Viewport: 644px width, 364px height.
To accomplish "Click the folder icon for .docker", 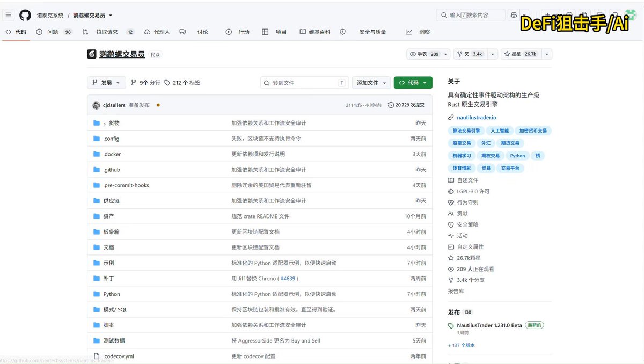I will click(x=97, y=154).
